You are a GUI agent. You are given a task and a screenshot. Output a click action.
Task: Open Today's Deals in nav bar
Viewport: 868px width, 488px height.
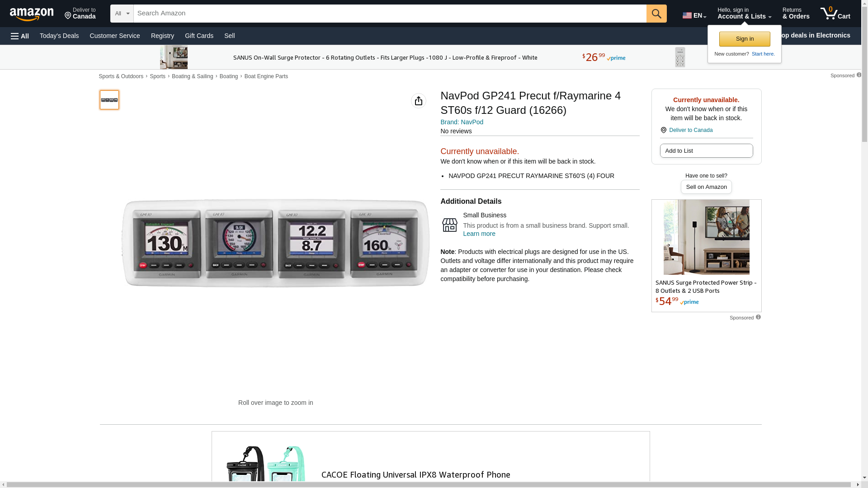click(59, 36)
